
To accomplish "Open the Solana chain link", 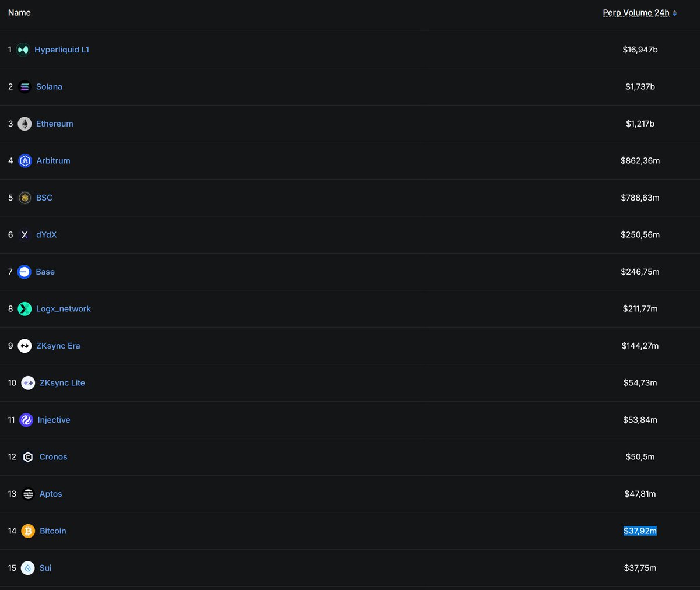I will [49, 87].
